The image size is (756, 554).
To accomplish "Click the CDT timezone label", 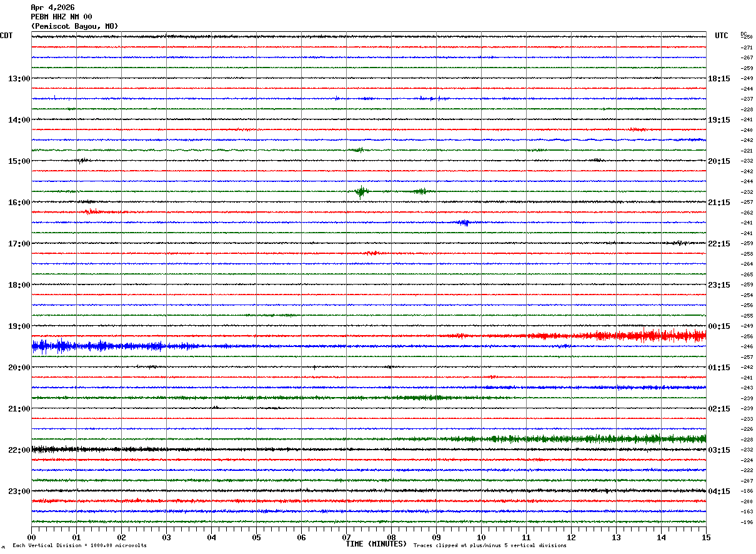I will (x=6, y=36).
